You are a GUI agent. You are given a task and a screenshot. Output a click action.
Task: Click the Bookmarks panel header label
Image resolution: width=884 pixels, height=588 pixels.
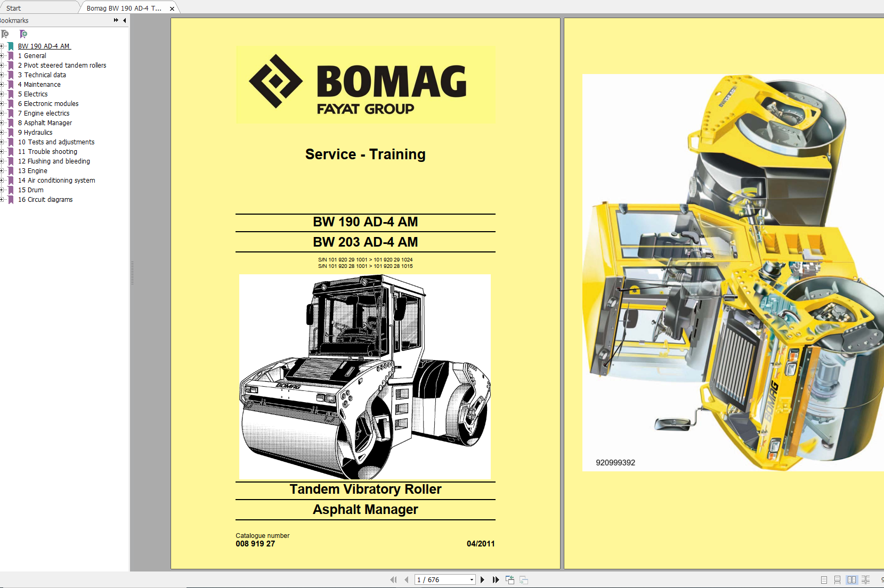click(x=14, y=20)
